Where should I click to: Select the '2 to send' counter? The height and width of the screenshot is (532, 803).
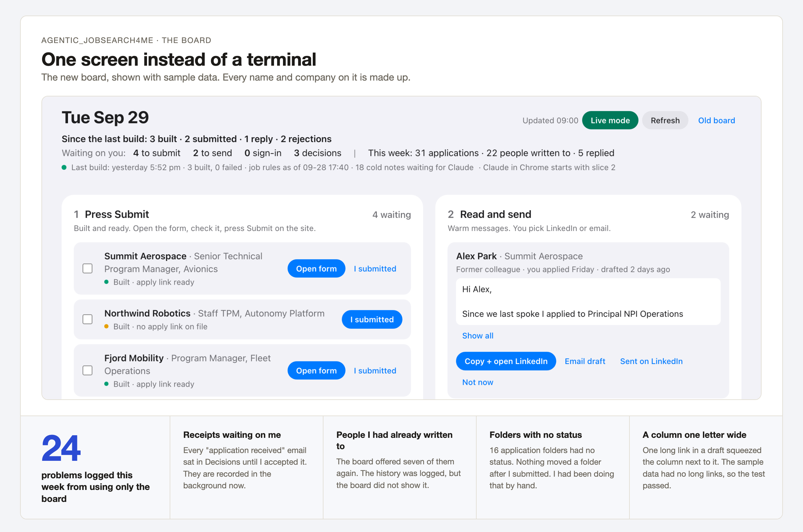pos(212,153)
